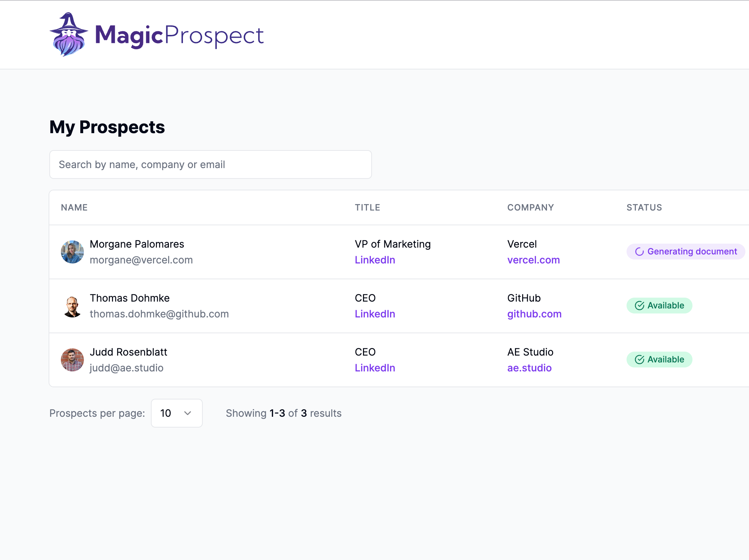Screen dimensions: 749x560
Task: Select the Thomas Dohmke prospect name
Action: coord(130,298)
